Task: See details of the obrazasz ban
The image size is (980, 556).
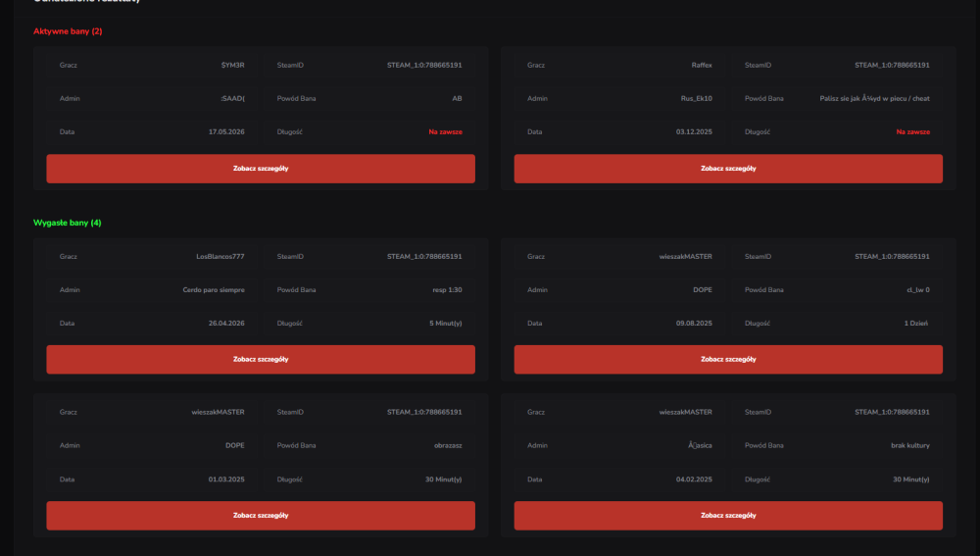Action: tap(261, 516)
